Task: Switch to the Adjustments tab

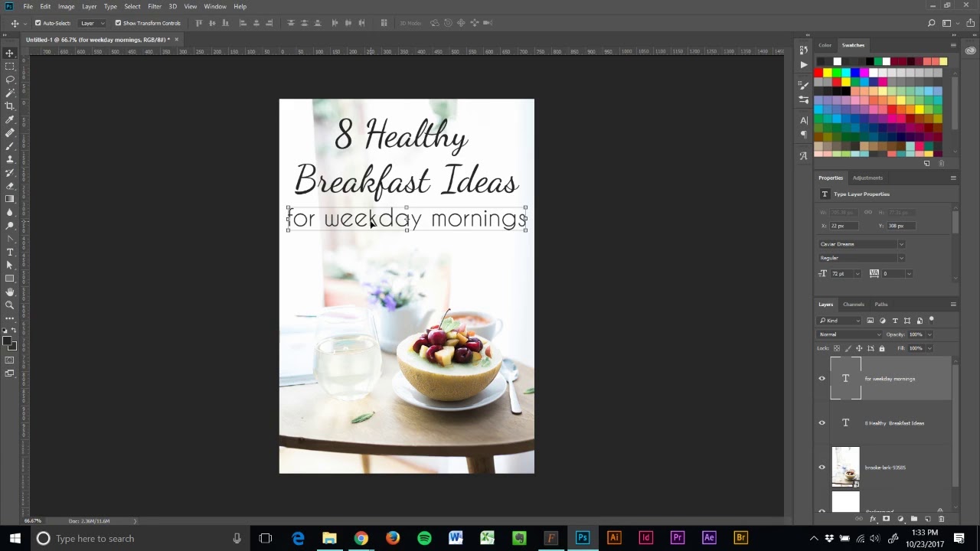Action: (x=867, y=178)
